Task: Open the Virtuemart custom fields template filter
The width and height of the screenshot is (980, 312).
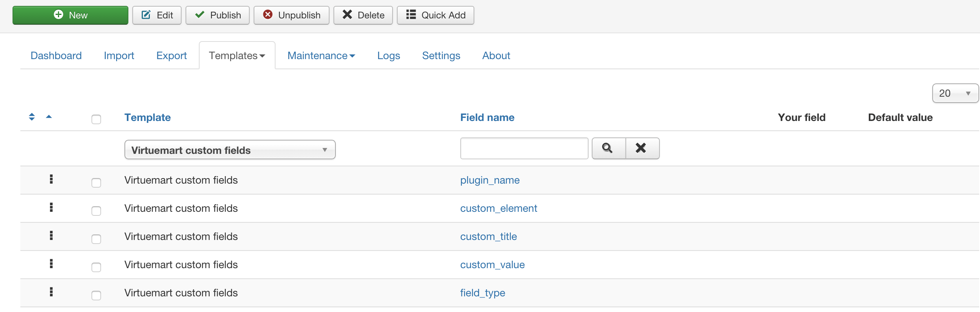Action: tap(230, 150)
